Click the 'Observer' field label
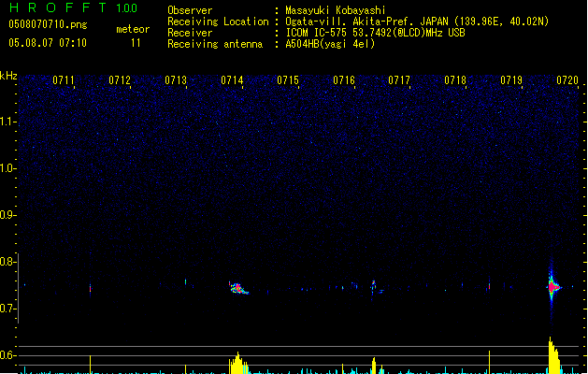This screenshot has width=588, height=374. tap(190, 10)
